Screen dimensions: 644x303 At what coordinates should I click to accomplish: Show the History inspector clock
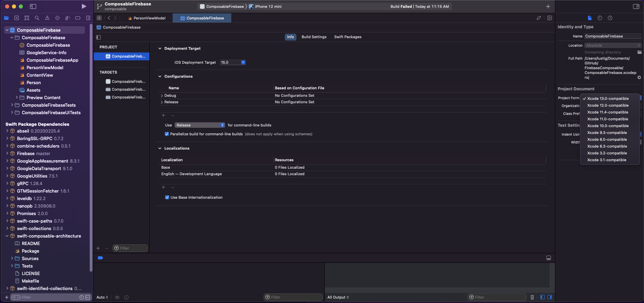click(x=600, y=18)
